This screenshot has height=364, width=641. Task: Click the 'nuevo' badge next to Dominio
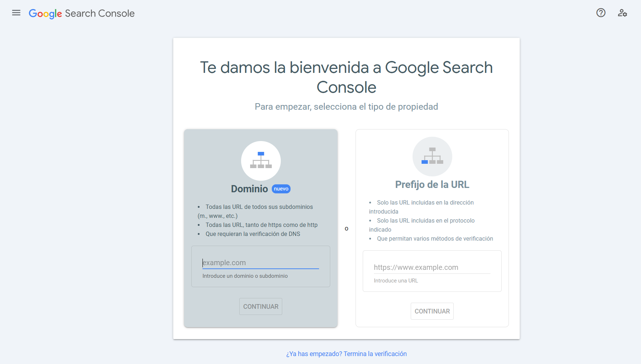tap(281, 189)
